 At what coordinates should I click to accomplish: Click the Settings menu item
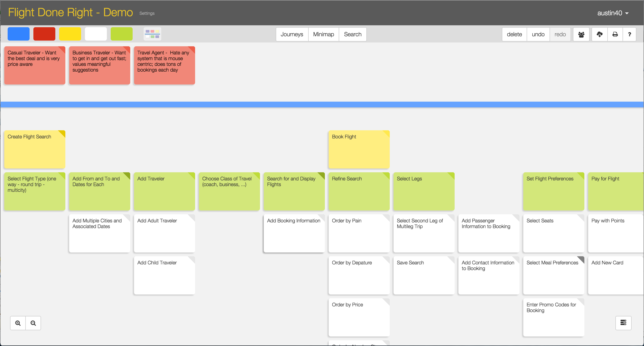click(147, 13)
